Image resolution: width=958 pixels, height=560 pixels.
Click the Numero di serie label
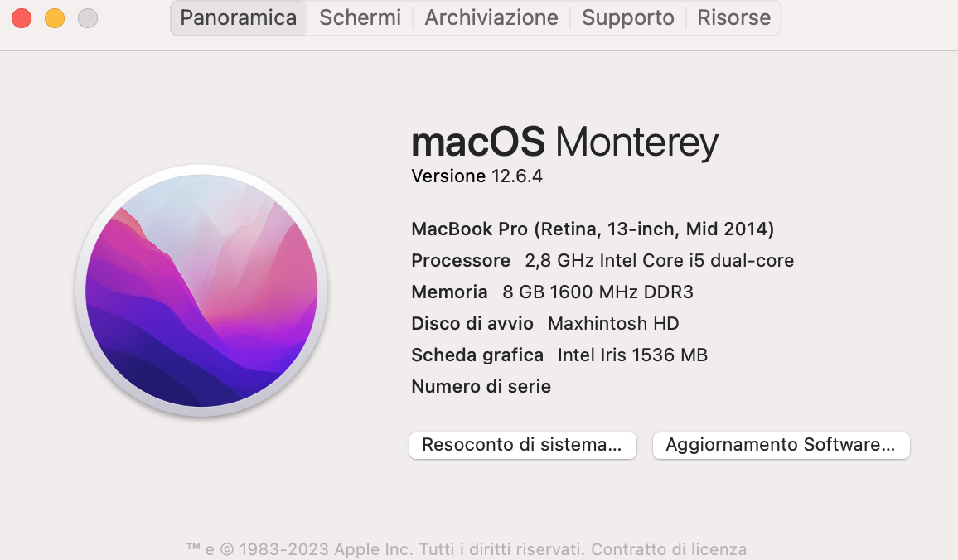pos(481,386)
